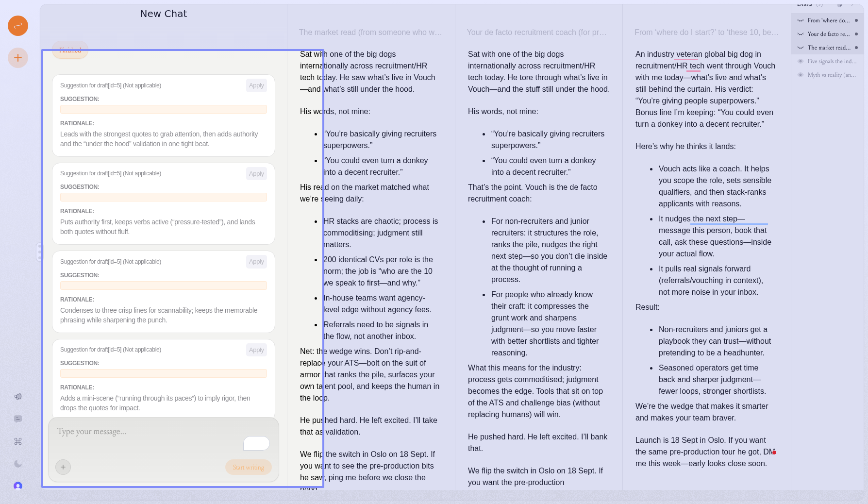Viewport: 868px width, 504px height.
Task: Click the command key shortcuts icon
Action: point(18,441)
